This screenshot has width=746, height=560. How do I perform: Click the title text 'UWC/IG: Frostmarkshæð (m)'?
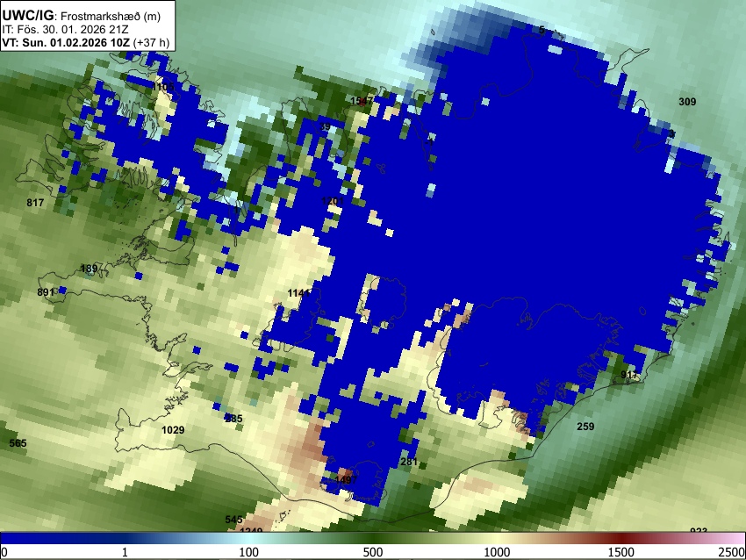tap(82, 16)
